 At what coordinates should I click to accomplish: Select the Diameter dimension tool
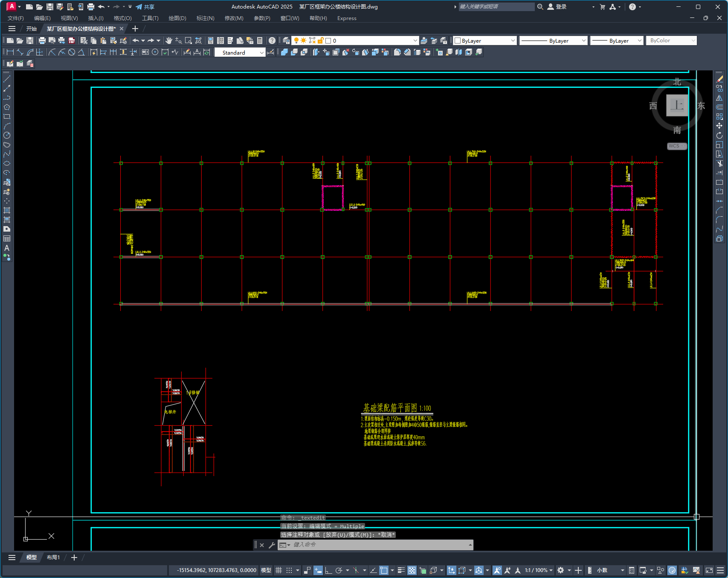tap(72, 52)
